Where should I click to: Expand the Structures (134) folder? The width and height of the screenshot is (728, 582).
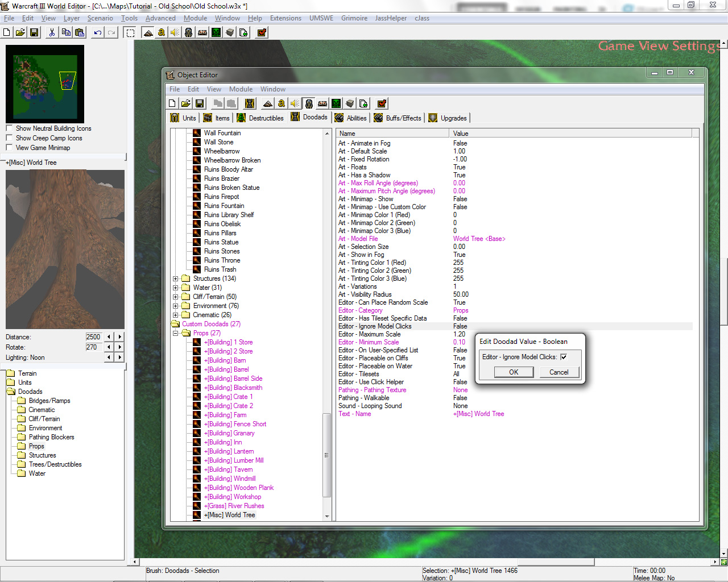point(176,278)
